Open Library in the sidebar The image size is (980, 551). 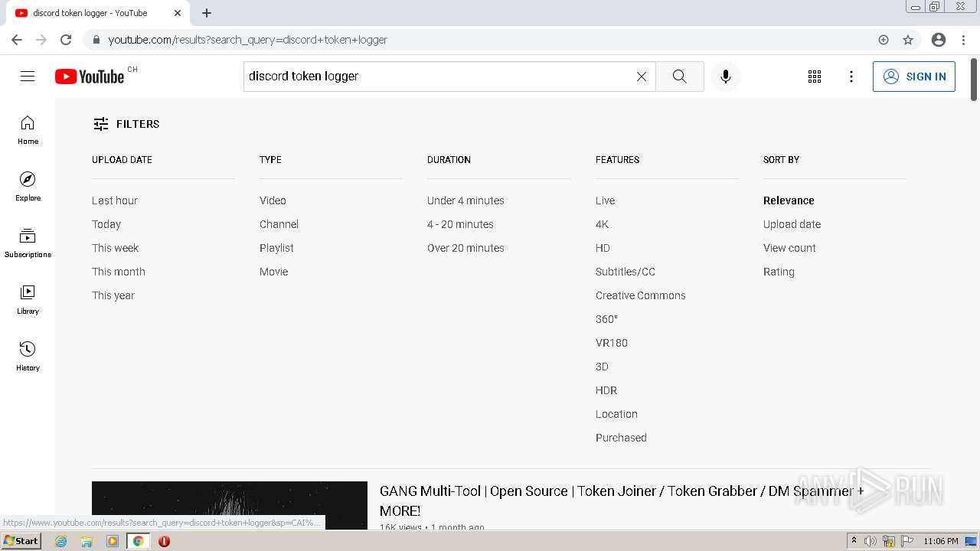pyautogui.click(x=28, y=299)
